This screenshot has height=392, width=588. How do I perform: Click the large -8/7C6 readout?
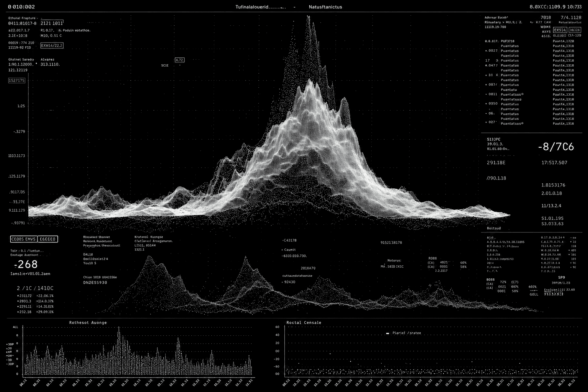coord(556,147)
